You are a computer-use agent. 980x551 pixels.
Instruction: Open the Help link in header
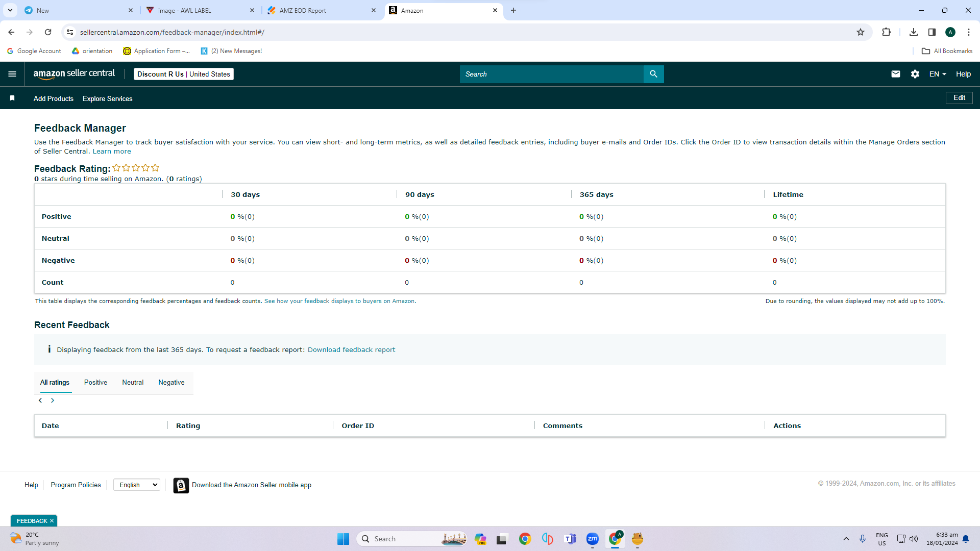pyautogui.click(x=963, y=74)
